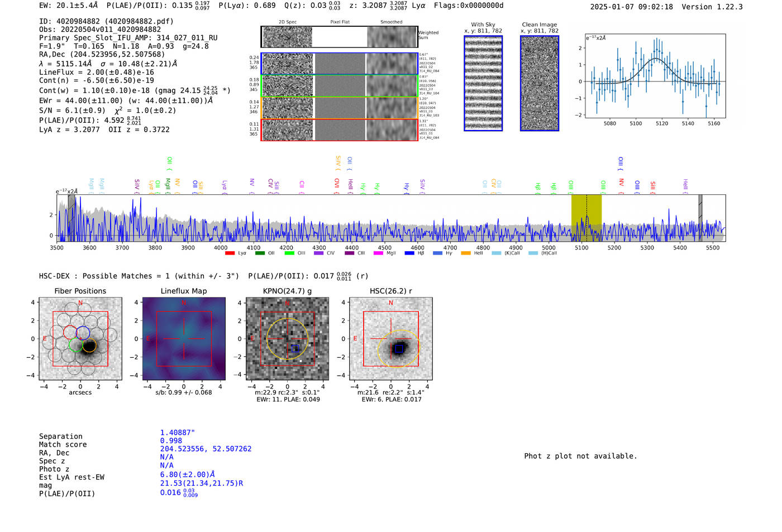The image size is (782, 532).
Task: Select the orange-framed fiber 2D spectrum row
Action: tap(339, 108)
